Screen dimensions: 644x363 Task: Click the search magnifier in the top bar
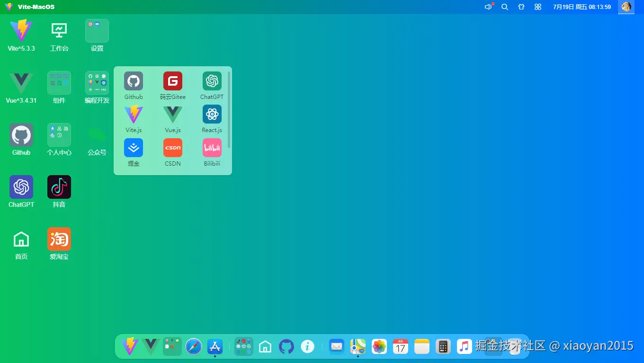click(x=505, y=7)
